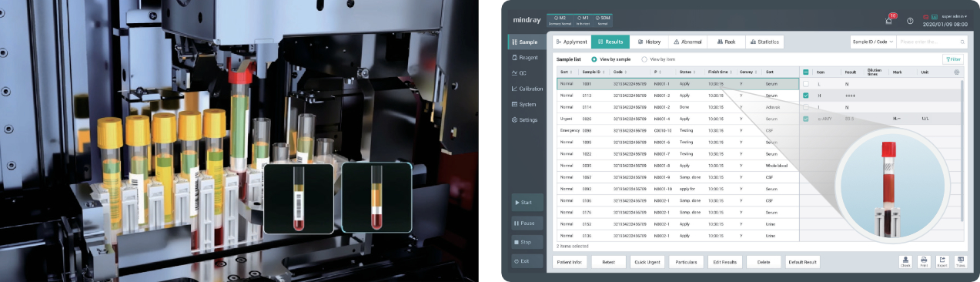Viewport: 980px width, 282px height.
Task: Click the Trans icon button
Action: 961,262
